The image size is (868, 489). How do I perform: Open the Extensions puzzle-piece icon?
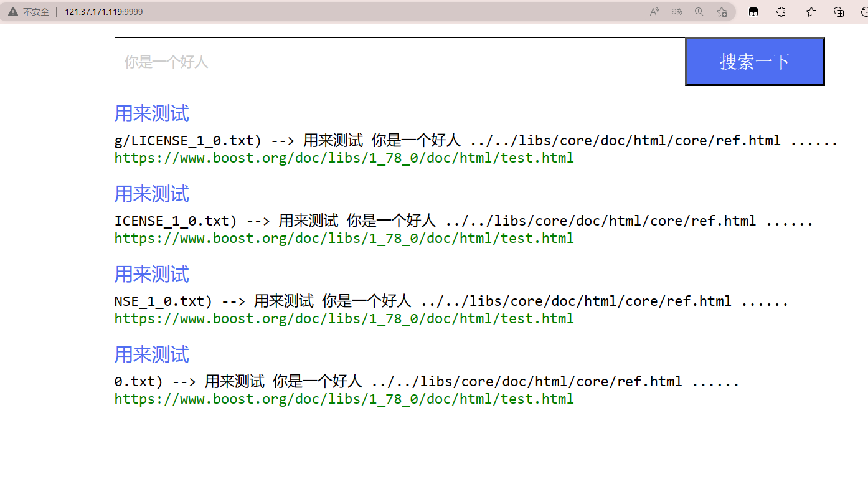[781, 11]
